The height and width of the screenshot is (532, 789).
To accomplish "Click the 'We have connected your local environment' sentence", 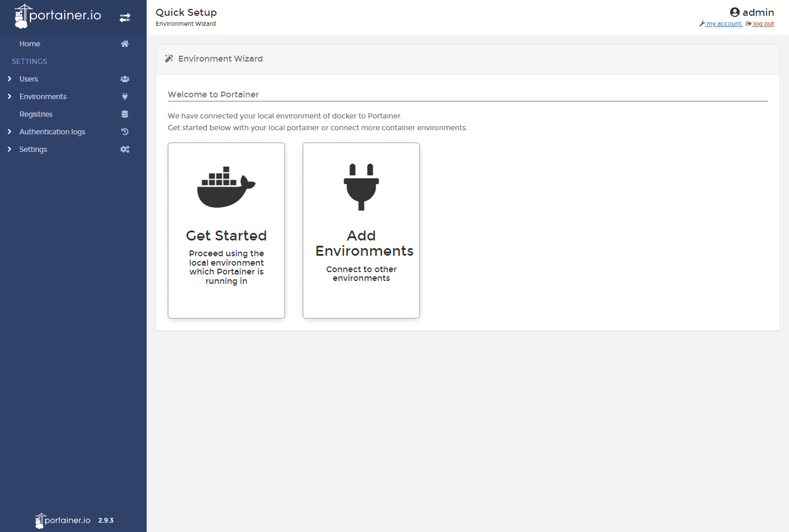I will click(285, 116).
